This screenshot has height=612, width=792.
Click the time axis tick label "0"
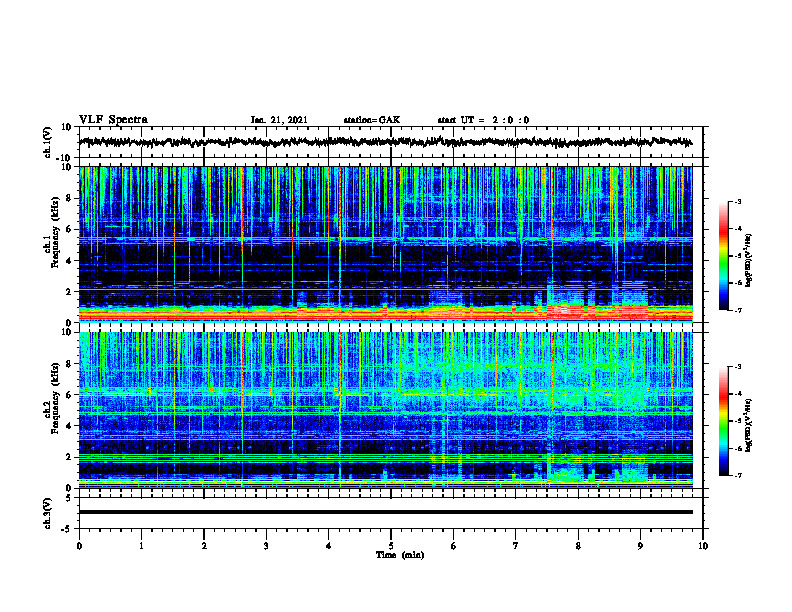(79, 546)
